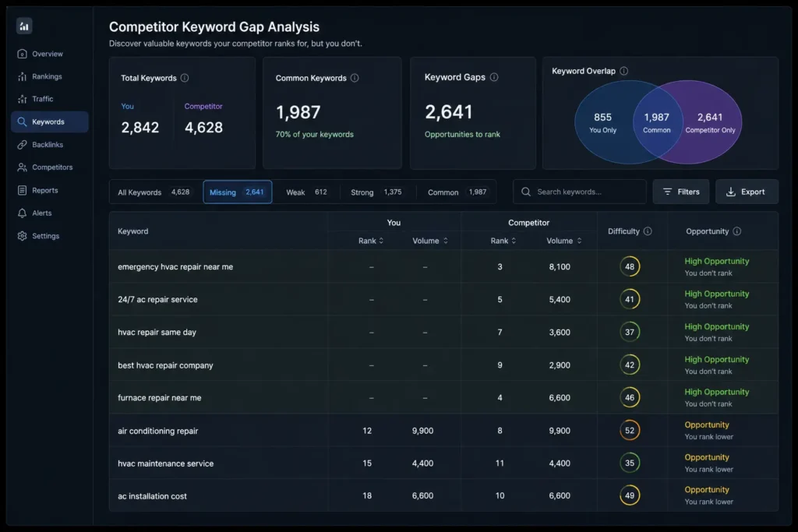Open the Settings gear icon

point(22,236)
